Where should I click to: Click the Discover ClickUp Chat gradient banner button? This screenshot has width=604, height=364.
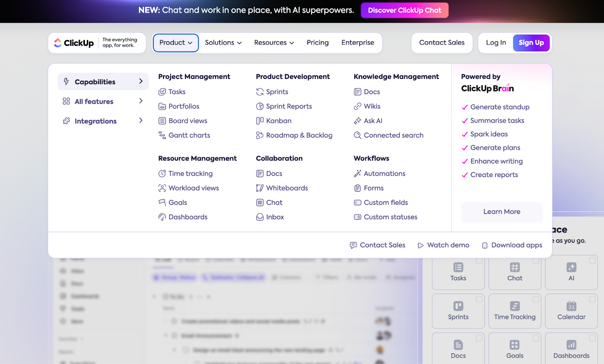[404, 11]
